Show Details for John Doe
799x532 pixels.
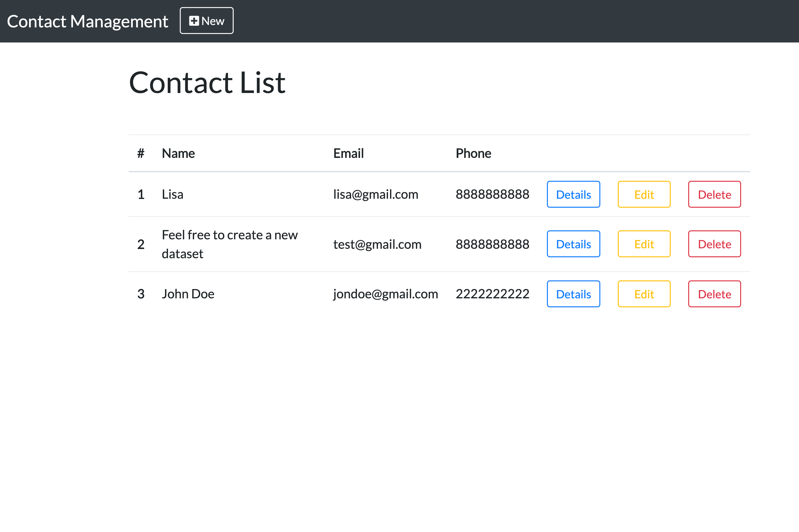(x=573, y=294)
